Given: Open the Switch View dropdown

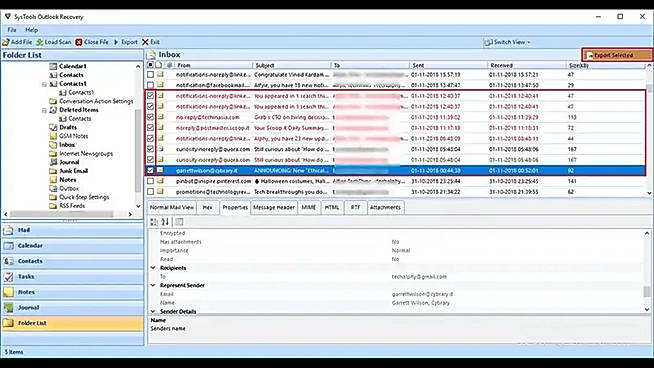Looking at the screenshot, I should coord(508,42).
